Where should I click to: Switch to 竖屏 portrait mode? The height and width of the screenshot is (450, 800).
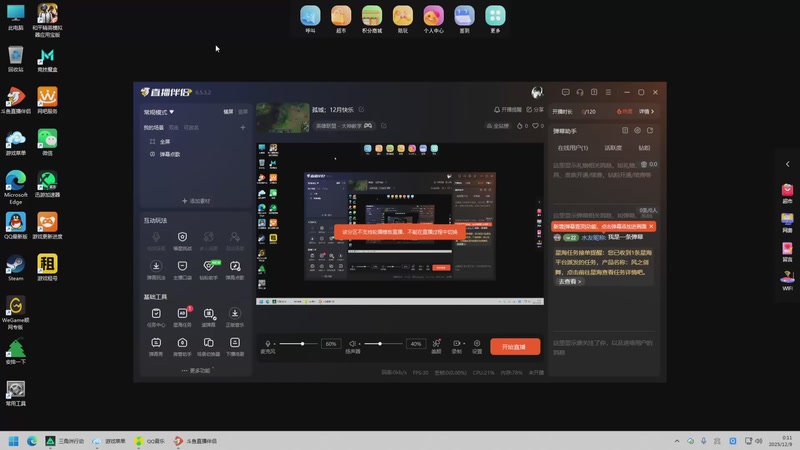click(x=243, y=112)
